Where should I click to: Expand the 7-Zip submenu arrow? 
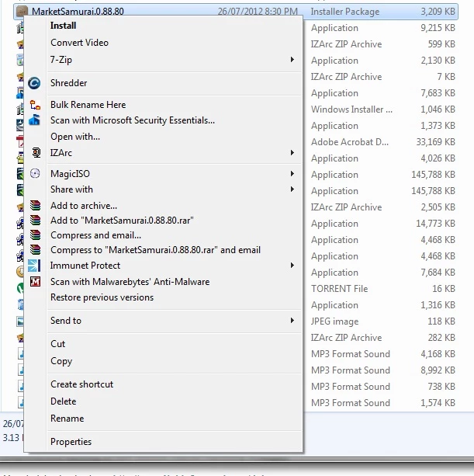pyautogui.click(x=292, y=59)
